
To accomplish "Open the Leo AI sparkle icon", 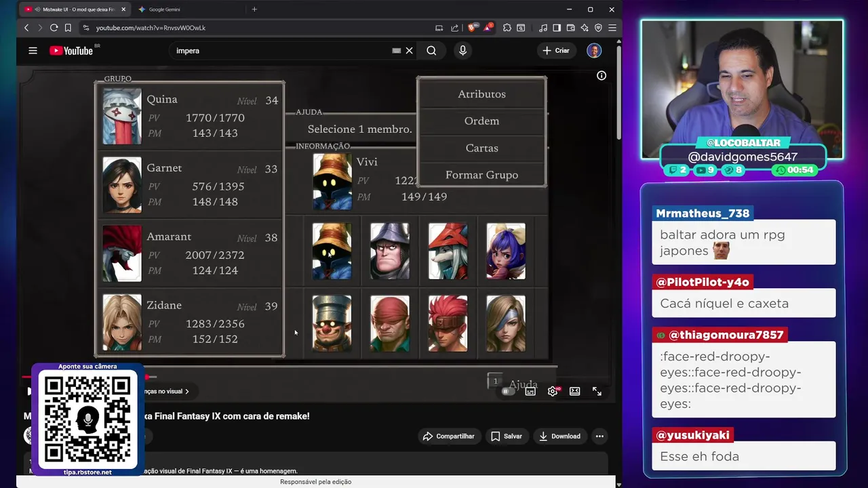I will coord(585,28).
